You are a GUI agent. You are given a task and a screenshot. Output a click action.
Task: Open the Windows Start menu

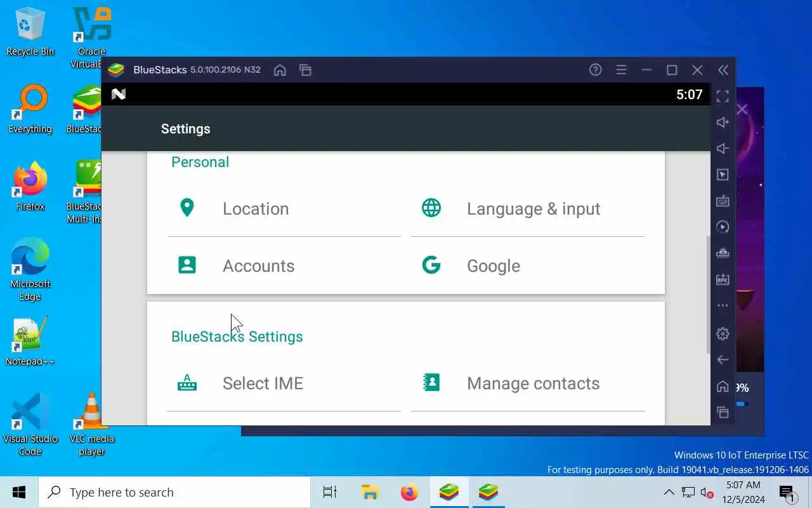[19, 492]
